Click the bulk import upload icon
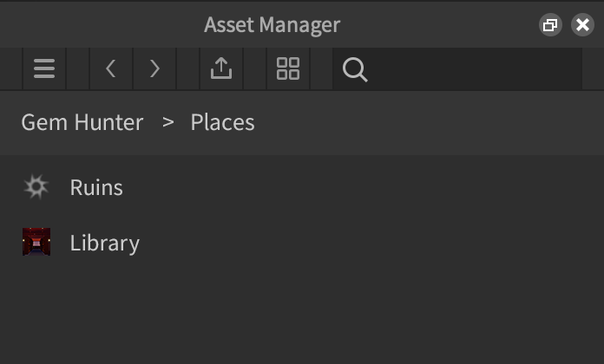Image resolution: width=604 pixels, height=364 pixels. coord(221,69)
